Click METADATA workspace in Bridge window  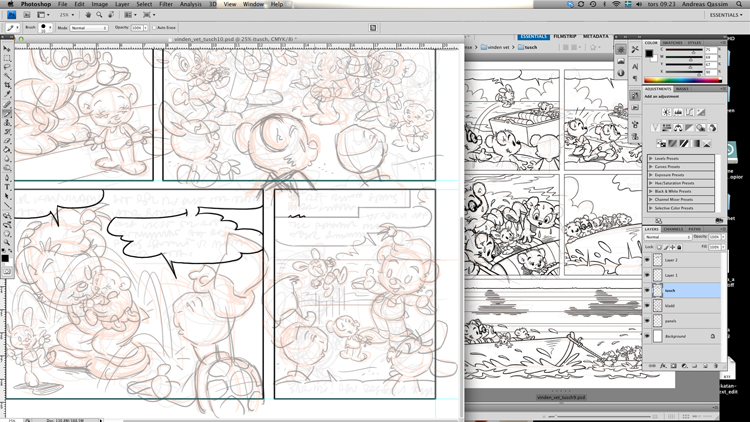[x=596, y=36]
